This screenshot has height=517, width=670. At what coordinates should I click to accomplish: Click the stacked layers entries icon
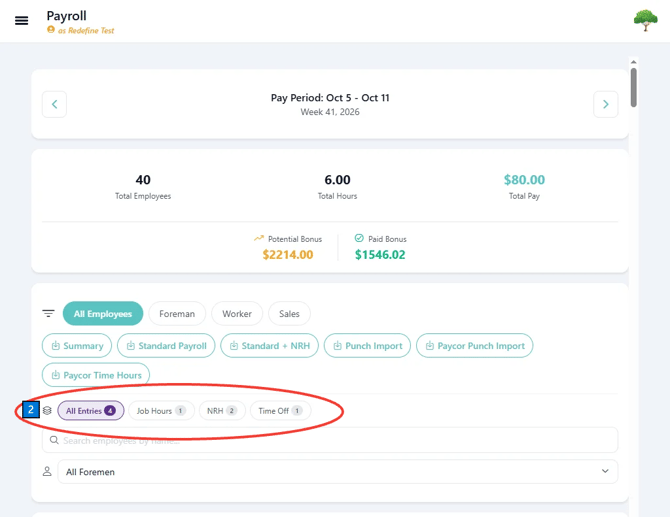tap(47, 411)
